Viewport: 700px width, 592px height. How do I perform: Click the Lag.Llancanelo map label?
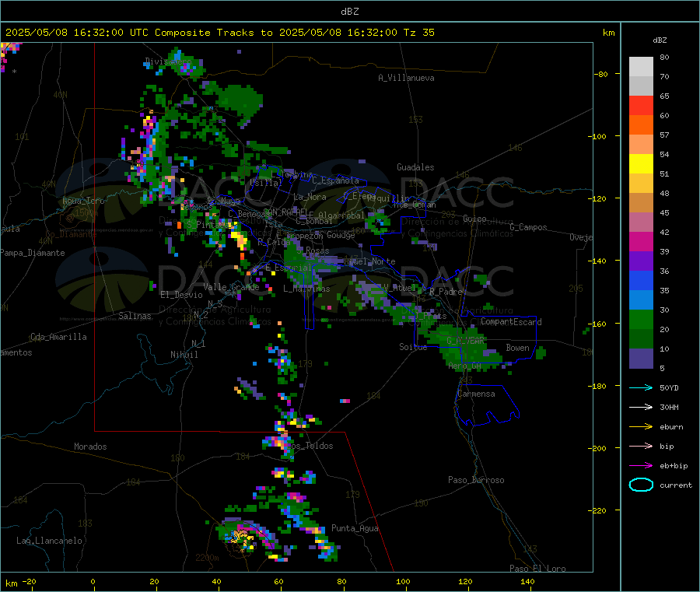[x=49, y=541]
